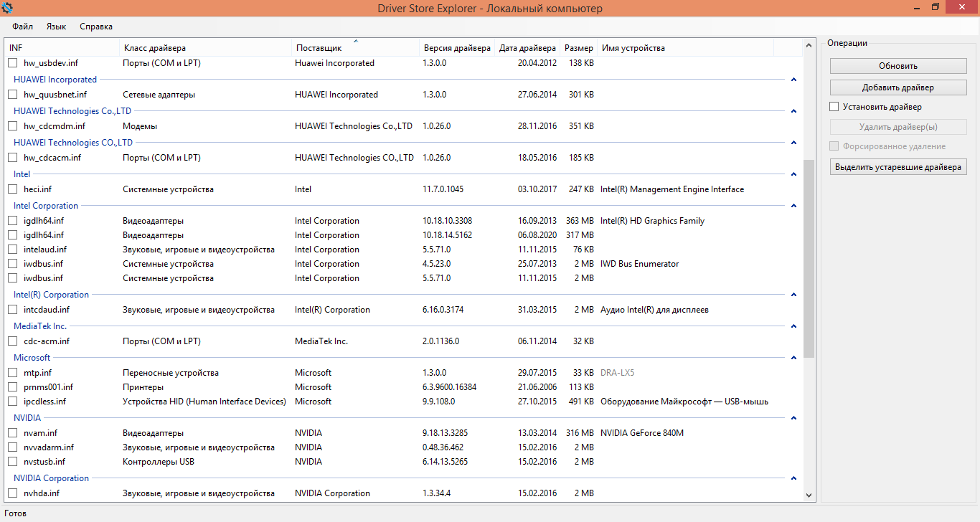This screenshot has width=980, height=522.
Task: Check the heci.inf driver checkbox
Action: pyautogui.click(x=12, y=189)
